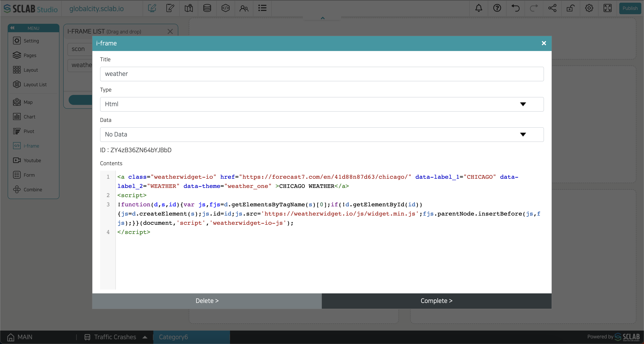Click the globalcity.sclab.io link

[96, 8]
